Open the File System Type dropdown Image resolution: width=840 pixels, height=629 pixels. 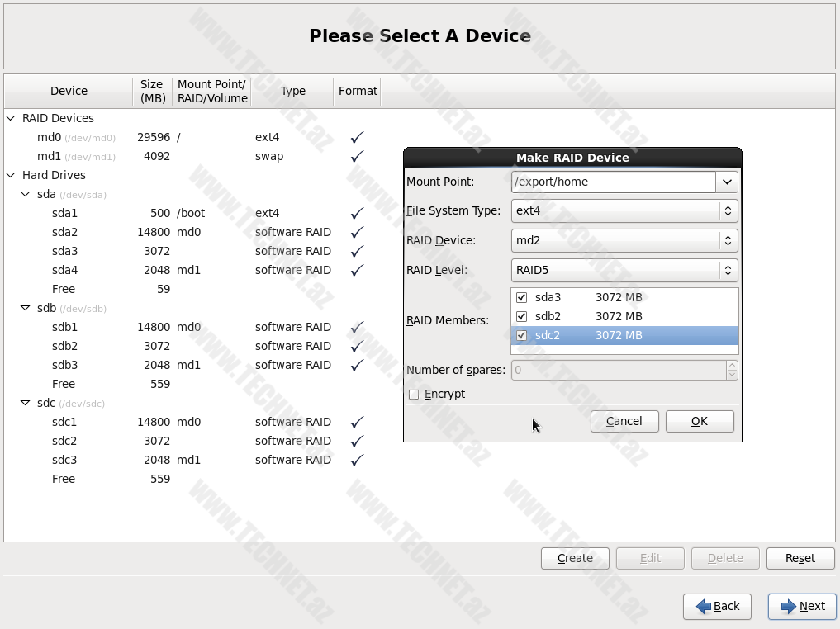pos(624,211)
